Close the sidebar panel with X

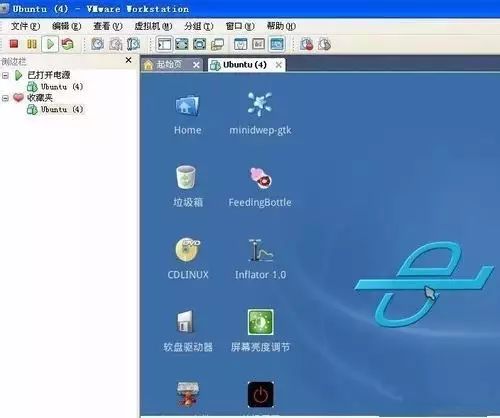pyautogui.click(x=128, y=60)
